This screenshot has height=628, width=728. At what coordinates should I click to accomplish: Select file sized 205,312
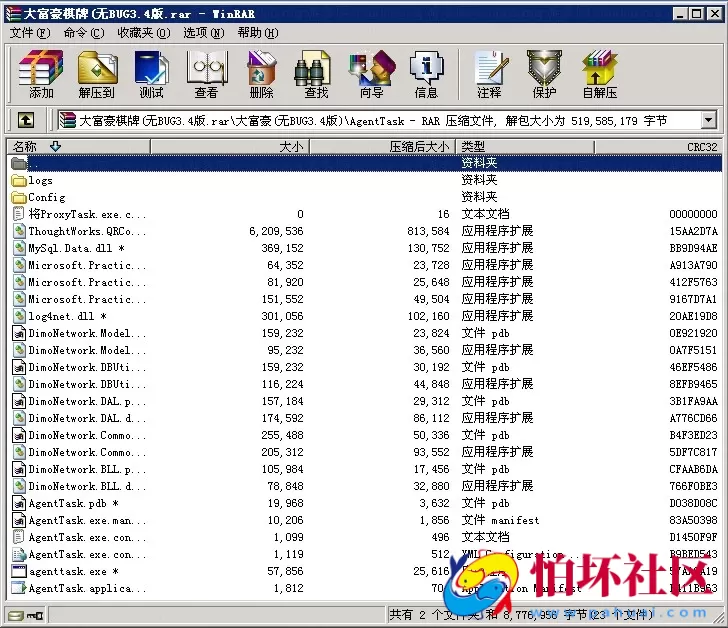364,452
